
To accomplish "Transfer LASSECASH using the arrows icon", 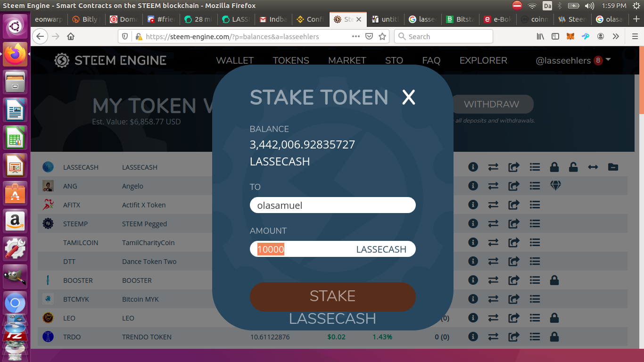I will pos(493,167).
